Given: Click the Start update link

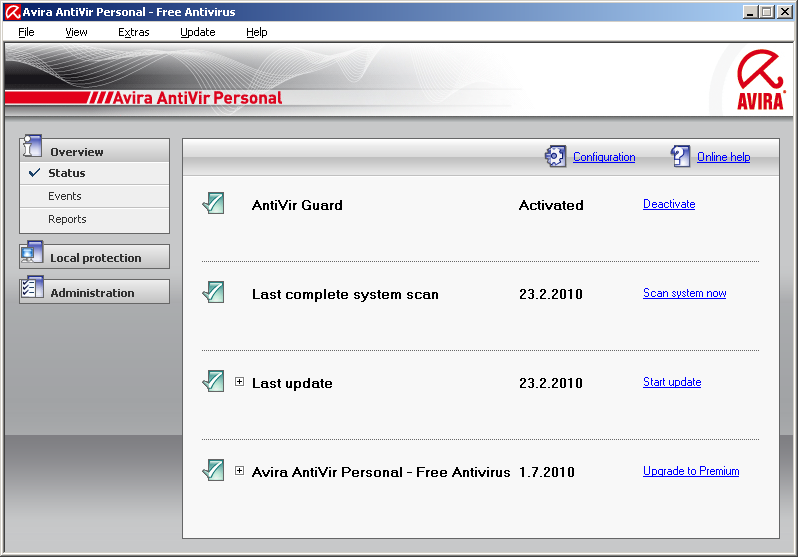Looking at the screenshot, I should (x=672, y=382).
